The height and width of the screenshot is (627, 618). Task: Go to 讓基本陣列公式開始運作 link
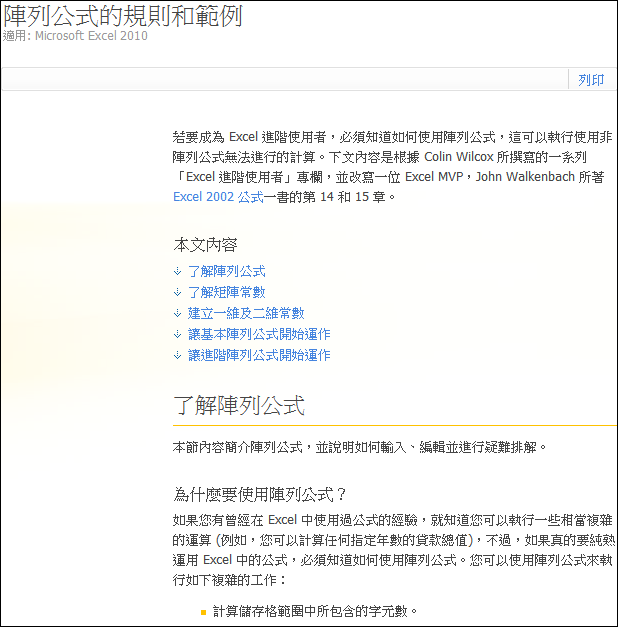click(259, 334)
